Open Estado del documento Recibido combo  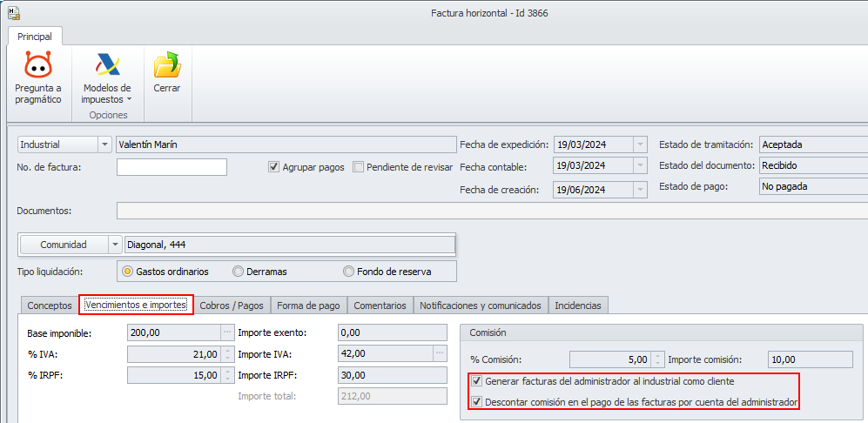coord(814,165)
